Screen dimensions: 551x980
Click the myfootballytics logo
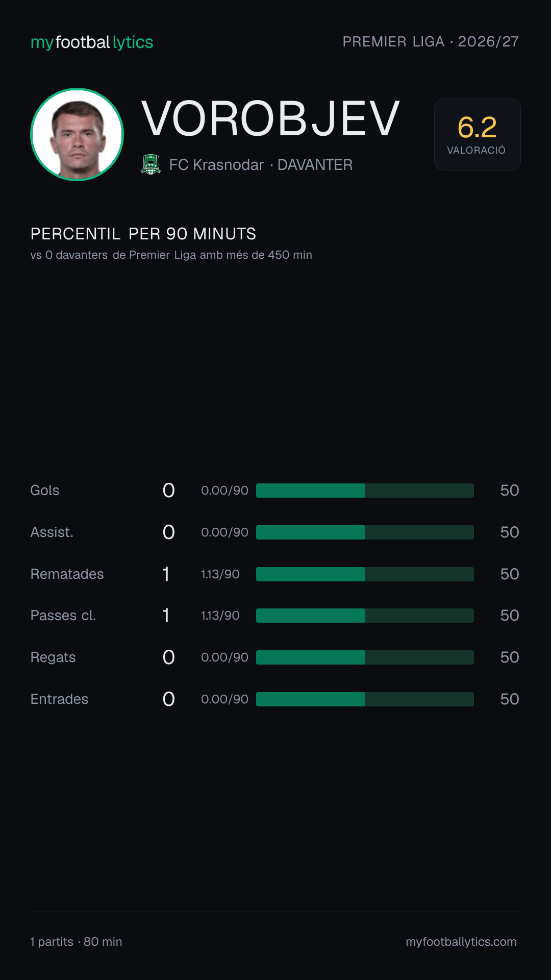pos(92,42)
